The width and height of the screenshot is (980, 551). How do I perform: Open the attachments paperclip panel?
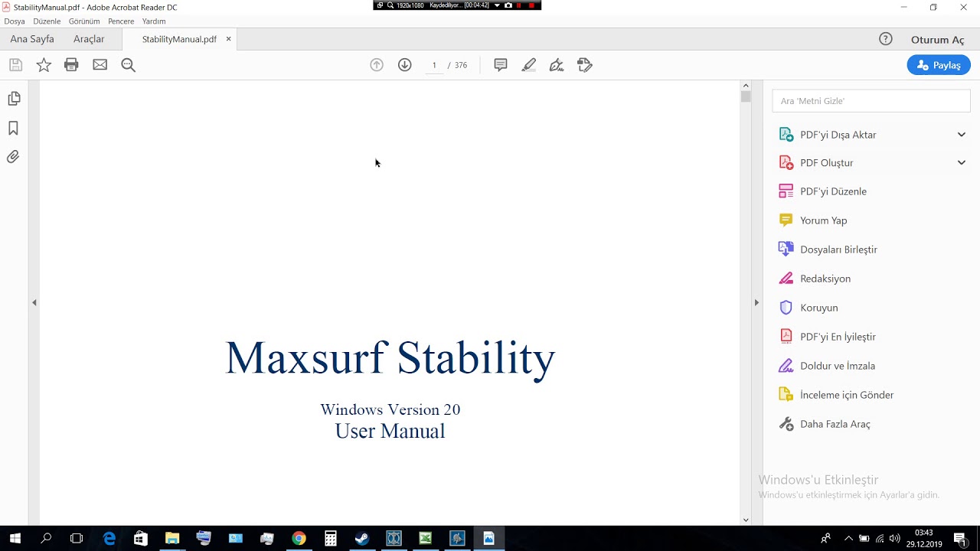tap(13, 157)
